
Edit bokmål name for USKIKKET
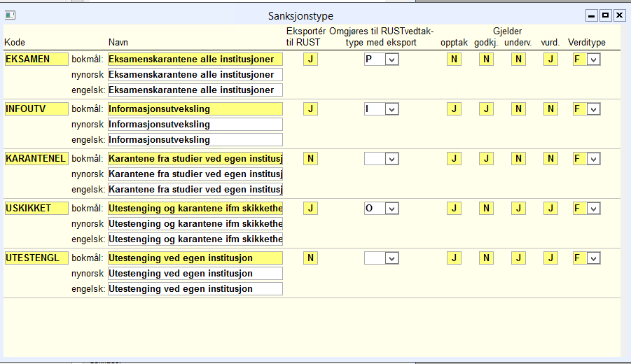(195, 209)
